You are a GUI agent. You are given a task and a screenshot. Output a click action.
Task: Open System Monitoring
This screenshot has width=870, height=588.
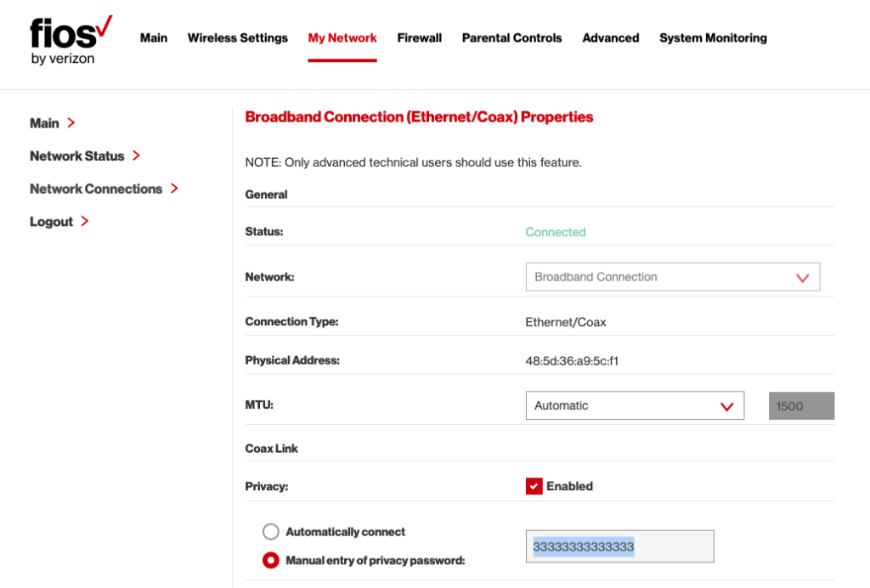[x=713, y=37]
